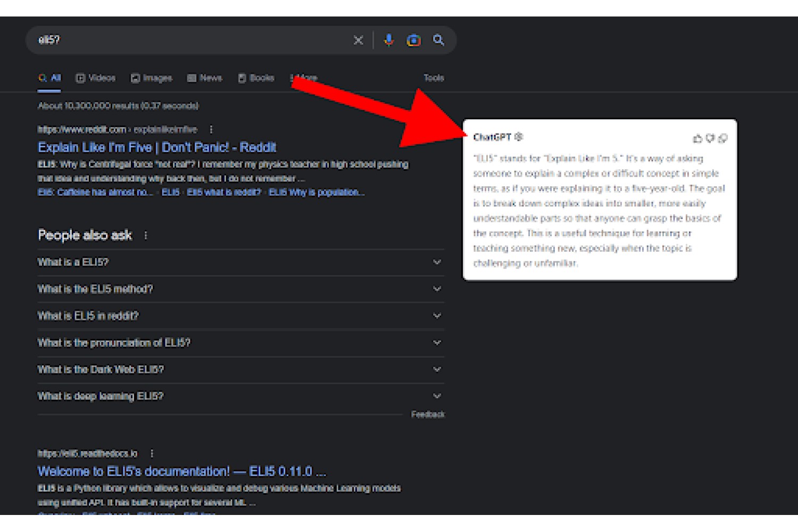
Task: Switch to the All results tab
Action: (x=49, y=78)
